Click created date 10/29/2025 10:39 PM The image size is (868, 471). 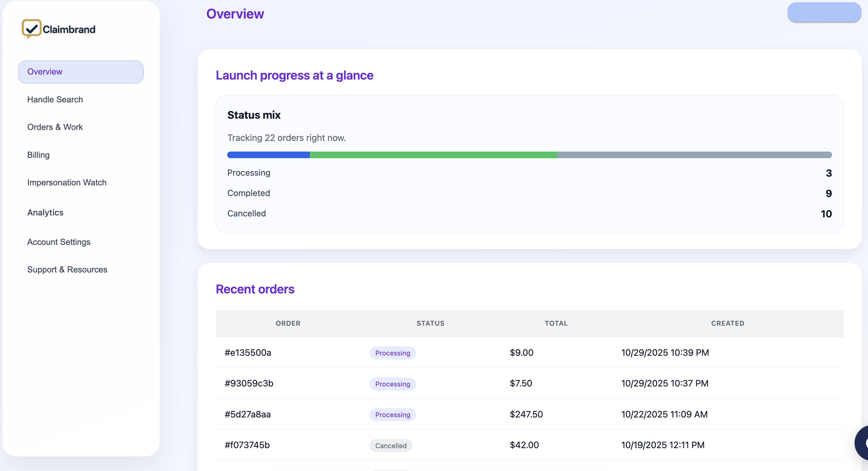point(665,353)
